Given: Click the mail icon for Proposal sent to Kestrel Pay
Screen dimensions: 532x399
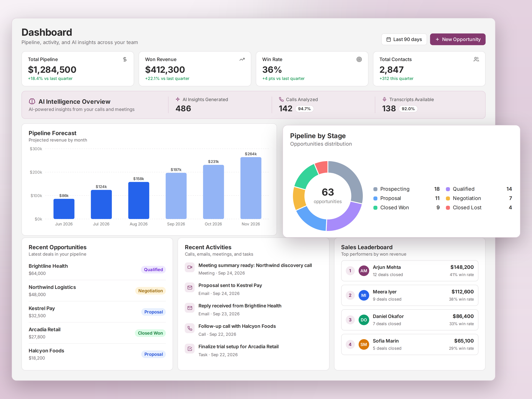Looking at the screenshot, I should [190, 288].
